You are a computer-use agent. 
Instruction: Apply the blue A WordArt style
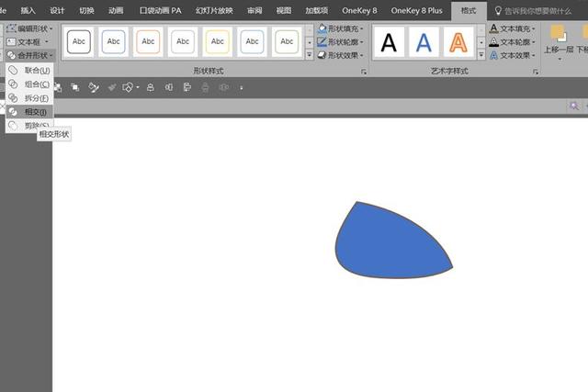tap(424, 42)
